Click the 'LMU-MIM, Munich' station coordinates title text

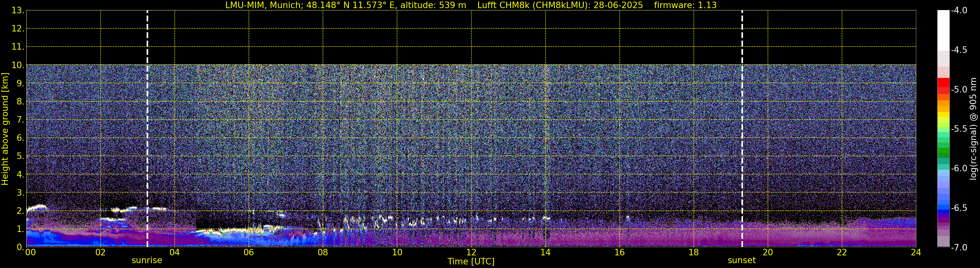(x=346, y=5)
